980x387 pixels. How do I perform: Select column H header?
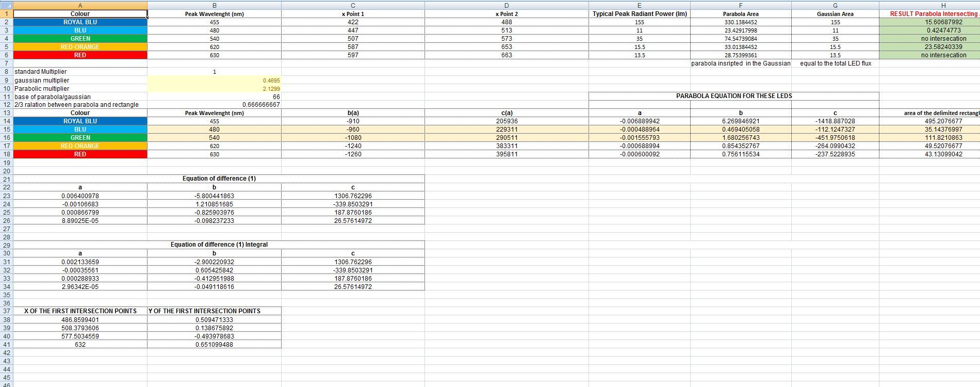tap(929, 5)
